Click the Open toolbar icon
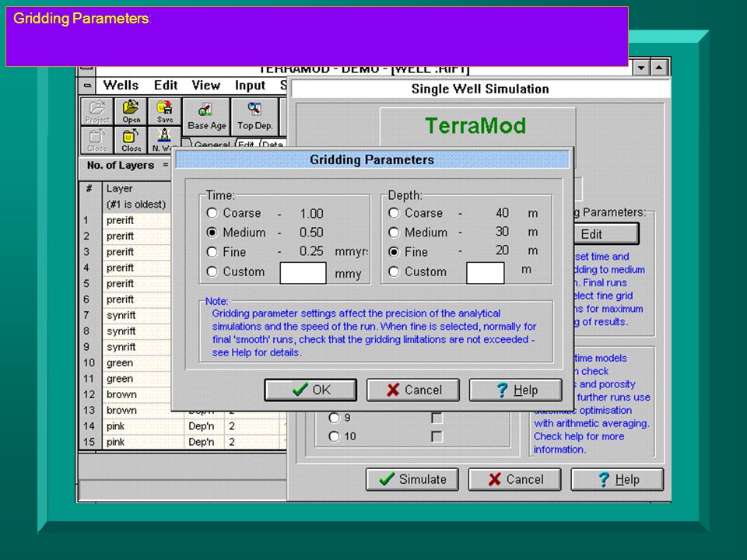 pyautogui.click(x=131, y=111)
